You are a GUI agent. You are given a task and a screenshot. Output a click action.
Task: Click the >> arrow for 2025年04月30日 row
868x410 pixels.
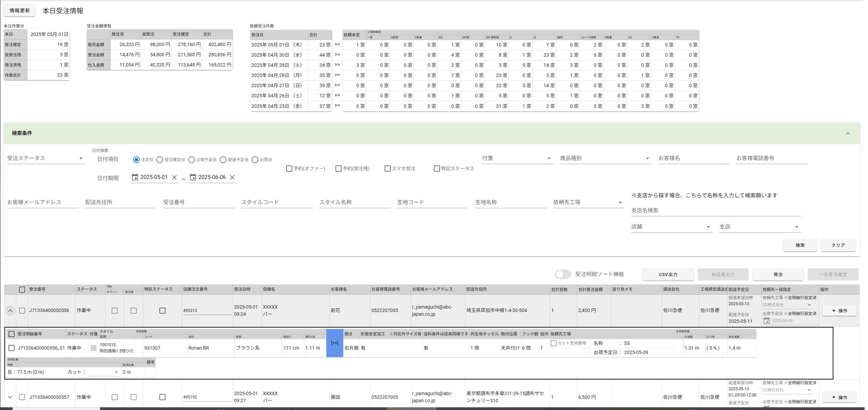pos(337,54)
